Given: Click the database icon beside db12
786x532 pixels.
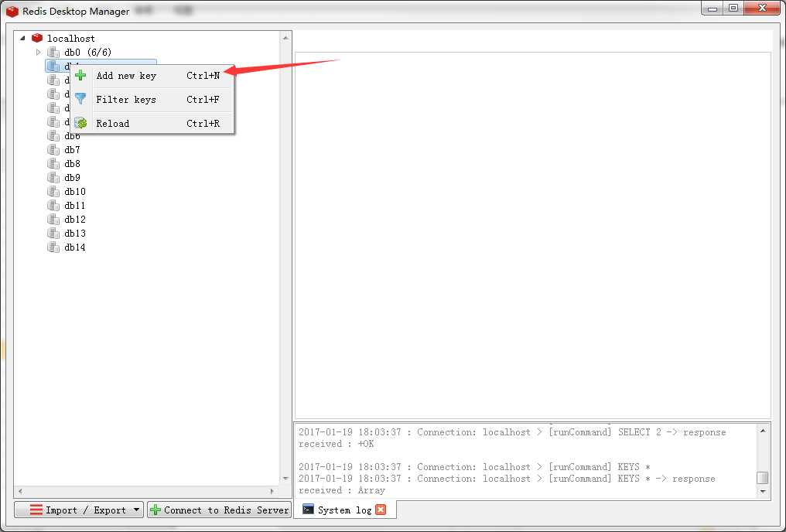Looking at the screenshot, I should coord(53,220).
